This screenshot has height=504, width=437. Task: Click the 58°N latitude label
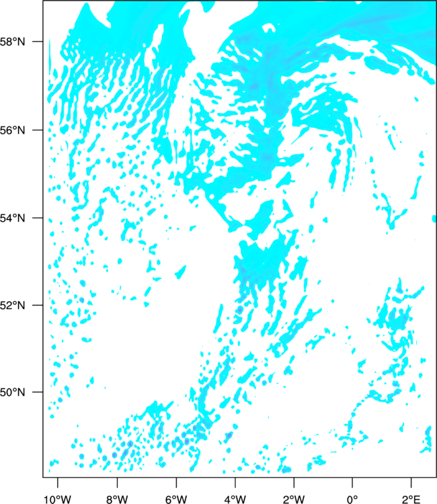click(x=12, y=42)
